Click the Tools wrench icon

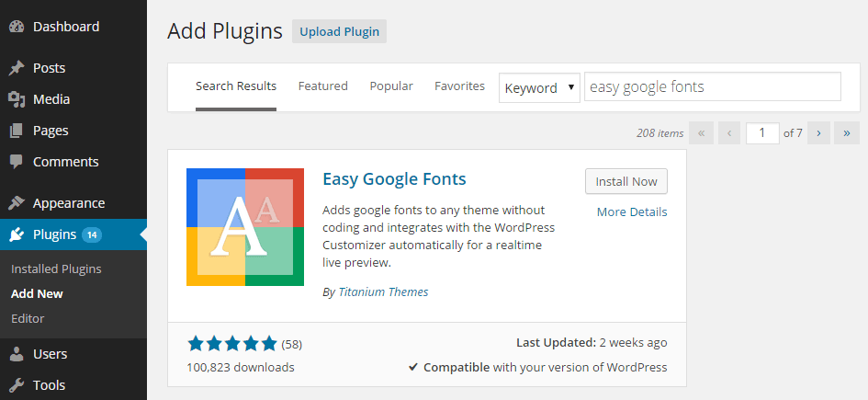click(16, 385)
